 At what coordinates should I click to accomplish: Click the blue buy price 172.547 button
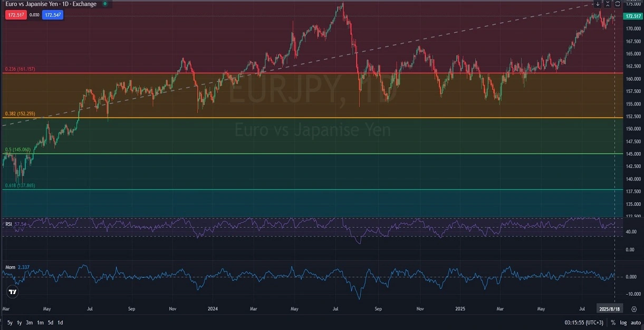pyautogui.click(x=53, y=15)
